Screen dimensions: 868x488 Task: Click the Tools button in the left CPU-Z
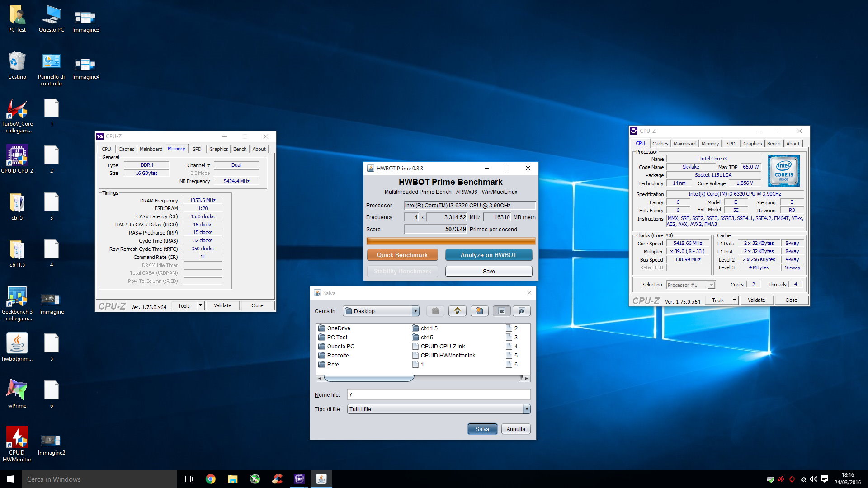(x=184, y=305)
